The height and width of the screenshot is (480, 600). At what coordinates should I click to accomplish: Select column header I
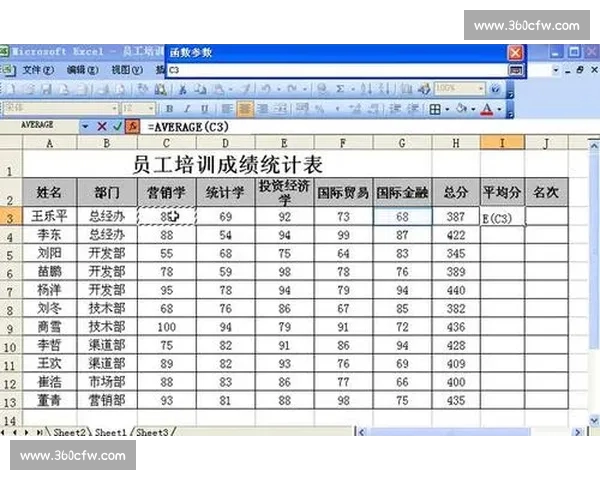502,143
